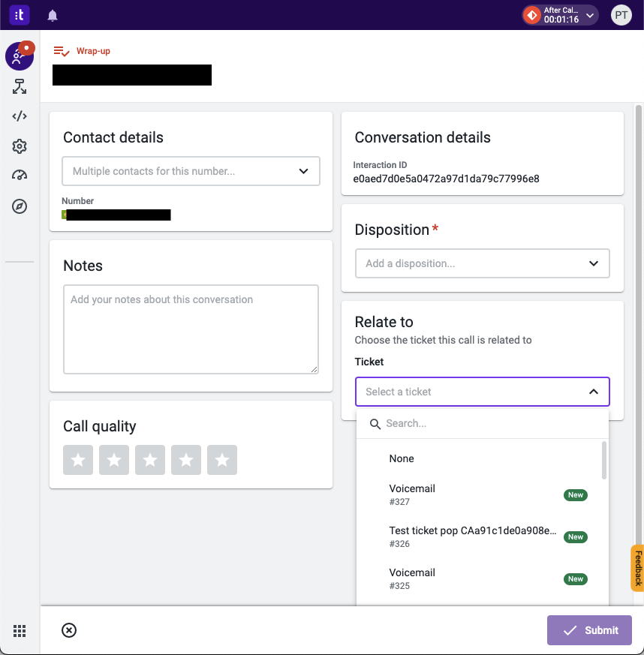644x655 pixels.
Task: Click the ticket list scrollbar
Action: click(604, 461)
